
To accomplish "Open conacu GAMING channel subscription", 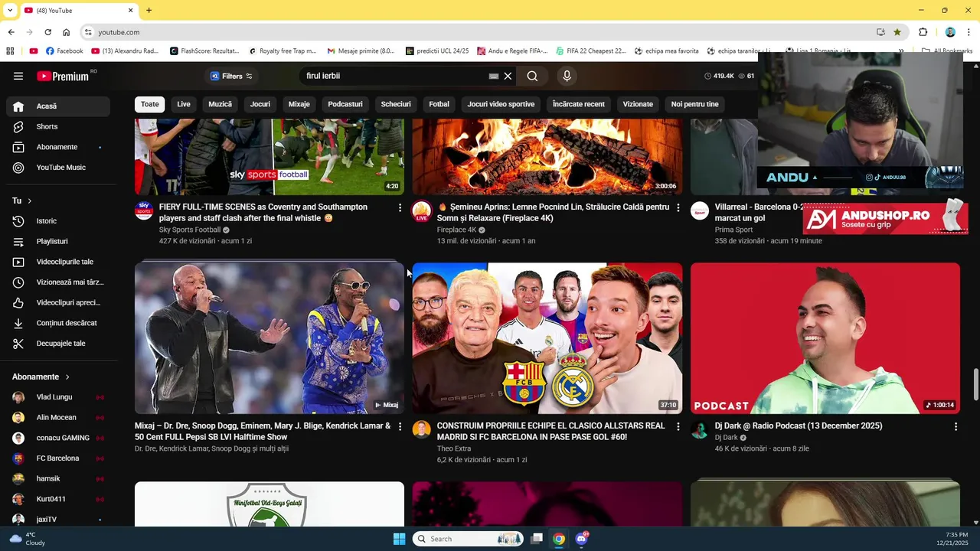I will click(x=58, y=438).
